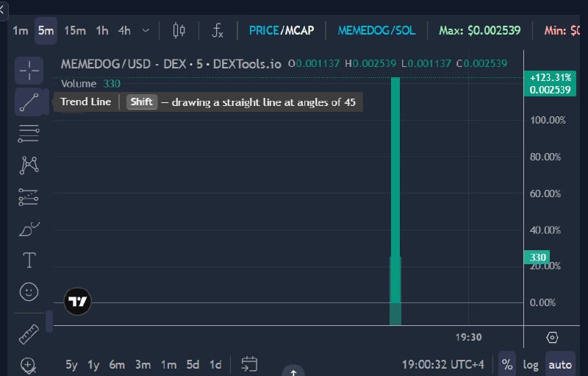The width and height of the screenshot is (588, 376).
Task: Expand the more timeframes dropdown chevron
Action: 146,30
